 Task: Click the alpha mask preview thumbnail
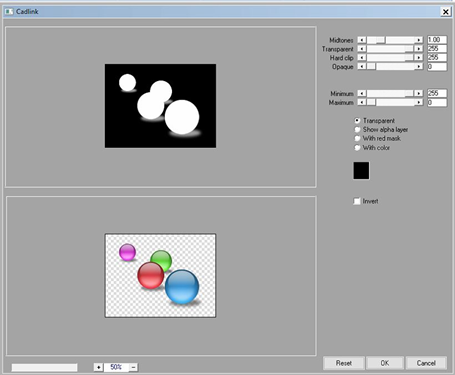point(160,106)
